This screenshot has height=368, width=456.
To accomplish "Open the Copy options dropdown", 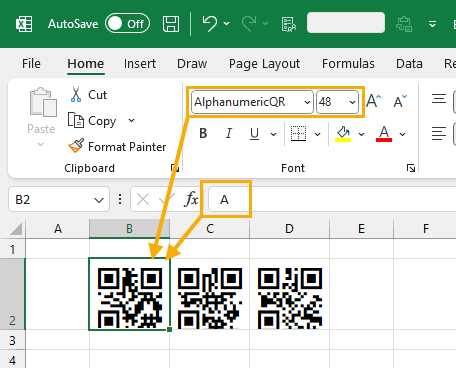I will click(132, 120).
